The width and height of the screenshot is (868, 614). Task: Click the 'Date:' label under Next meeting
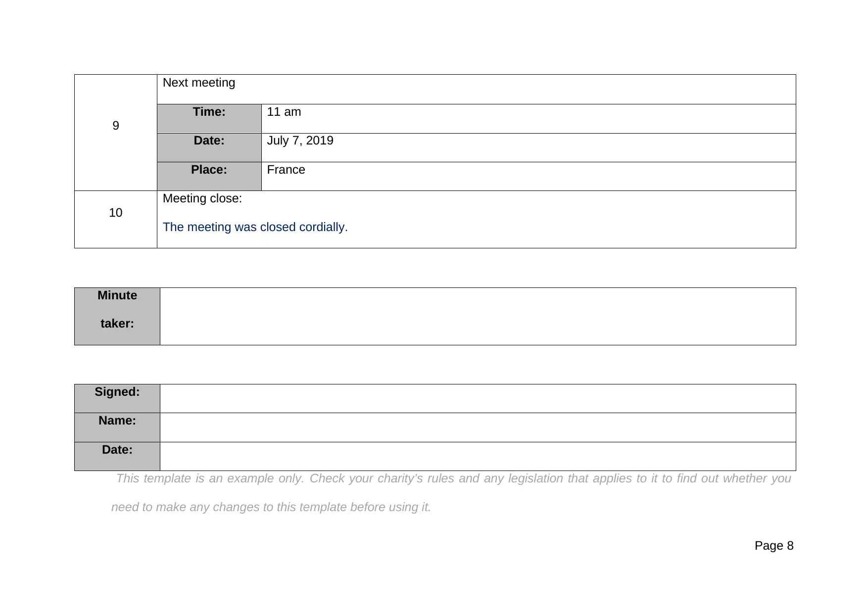pyautogui.click(x=209, y=147)
